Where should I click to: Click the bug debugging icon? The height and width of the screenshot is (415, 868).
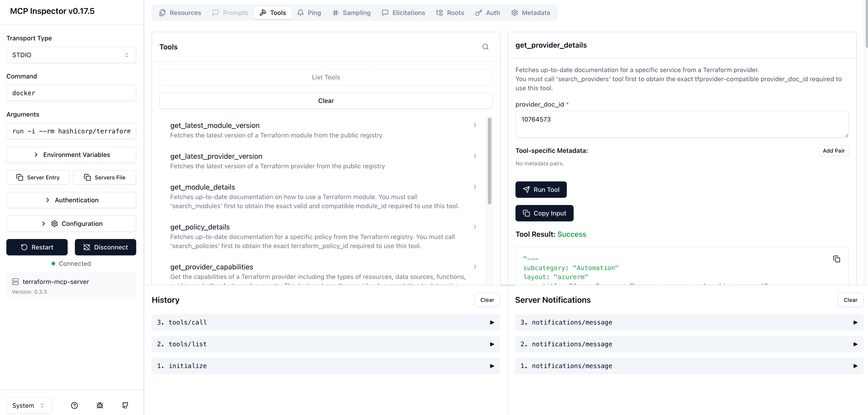coord(100,405)
